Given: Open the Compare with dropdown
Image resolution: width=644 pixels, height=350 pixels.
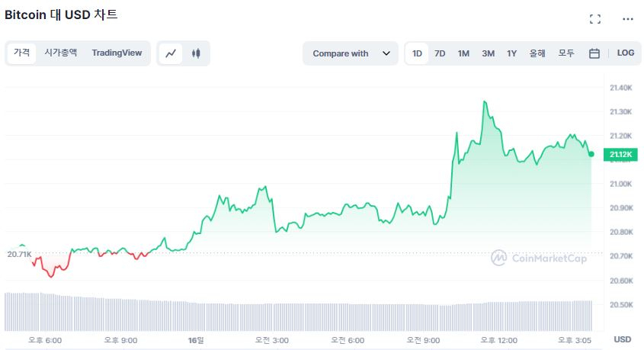Looking at the screenshot, I should click(x=350, y=53).
